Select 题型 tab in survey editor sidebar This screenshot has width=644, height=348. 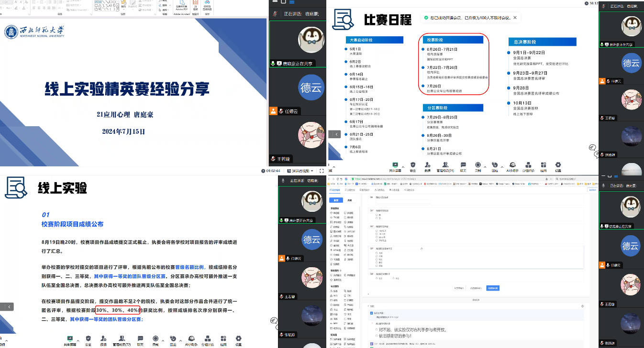click(336, 201)
